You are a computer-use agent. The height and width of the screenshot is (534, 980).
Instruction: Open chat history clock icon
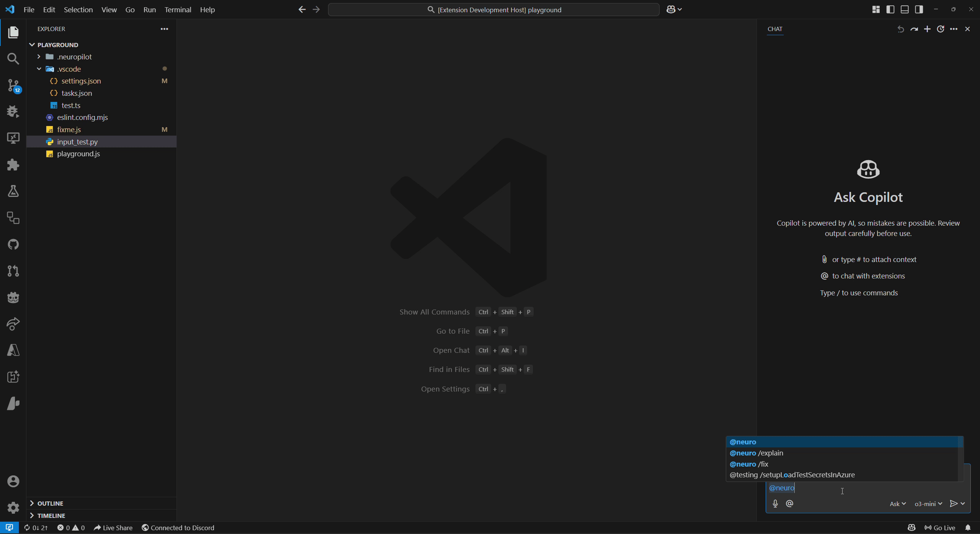941,29
